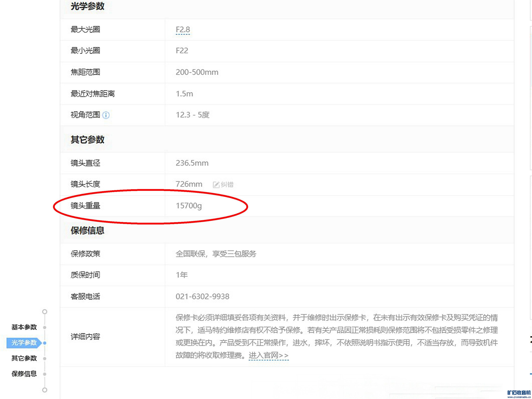Click the 15700g lens weight value
Image resolution: width=532 pixels, height=399 pixels.
[189, 206]
